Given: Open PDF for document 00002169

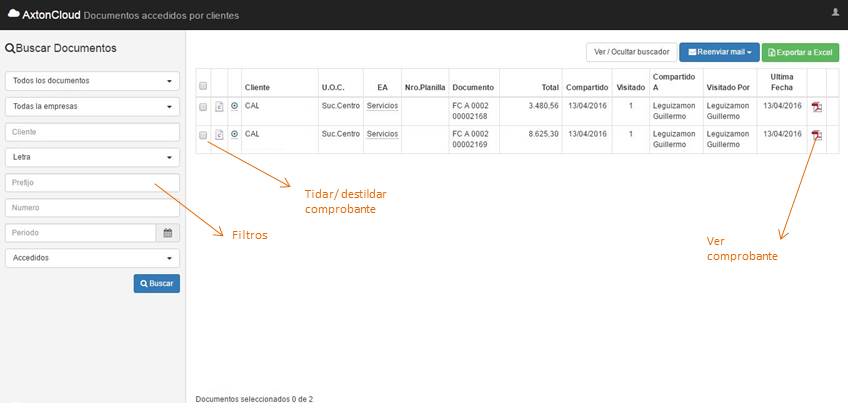Looking at the screenshot, I should point(816,135).
